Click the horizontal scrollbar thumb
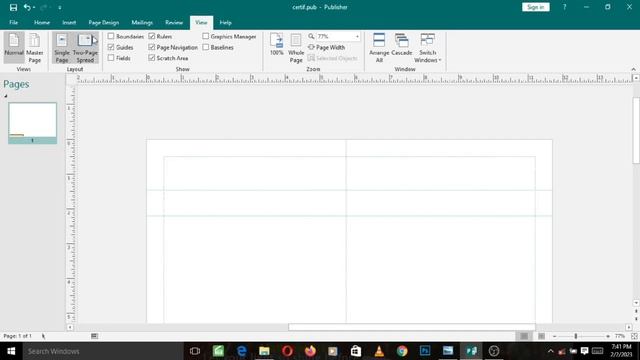The height and width of the screenshot is (360, 640). 411,327
